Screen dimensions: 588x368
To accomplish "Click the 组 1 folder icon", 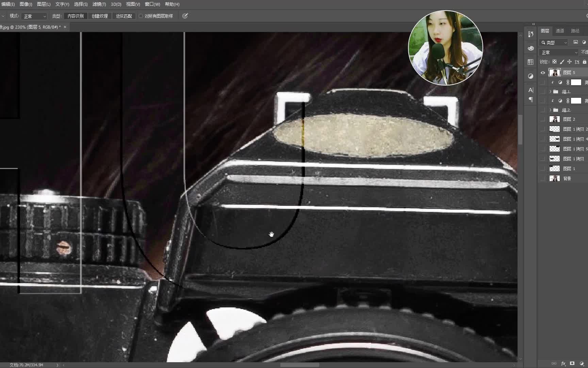I will click(x=556, y=91).
